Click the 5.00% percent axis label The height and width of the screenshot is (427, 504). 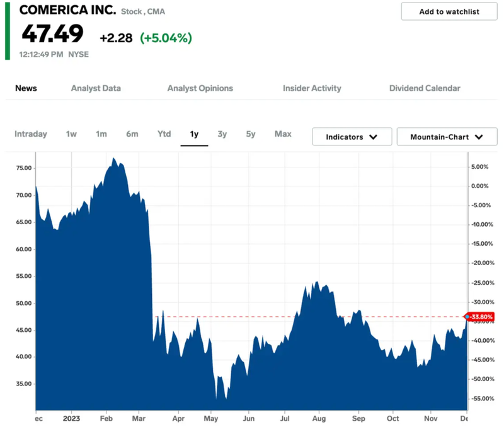(480, 167)
